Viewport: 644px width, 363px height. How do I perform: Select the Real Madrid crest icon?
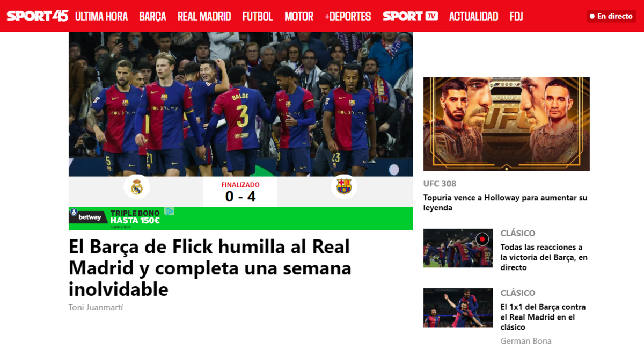point(137,187)
